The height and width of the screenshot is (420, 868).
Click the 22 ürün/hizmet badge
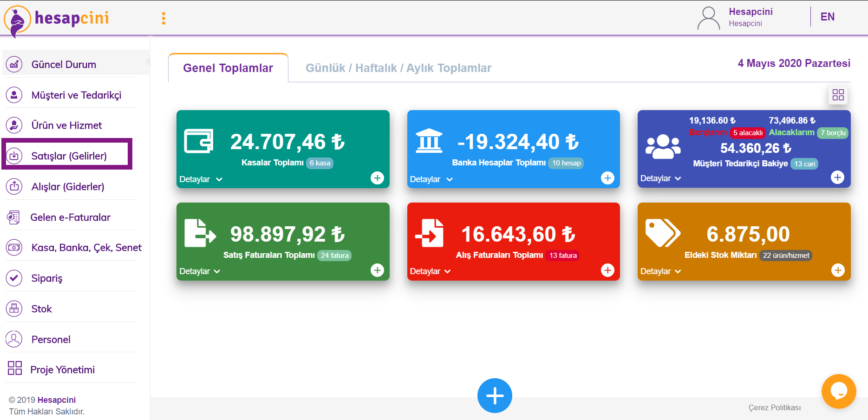(x=786, y=255)
